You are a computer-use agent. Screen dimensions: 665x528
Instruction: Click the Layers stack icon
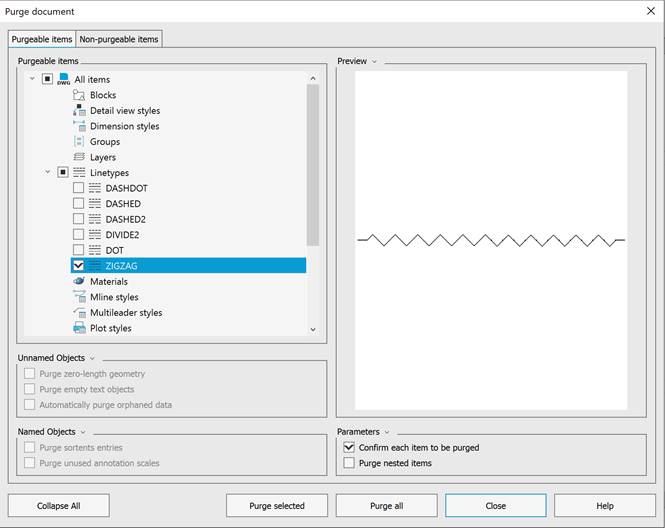pos(79,157)
